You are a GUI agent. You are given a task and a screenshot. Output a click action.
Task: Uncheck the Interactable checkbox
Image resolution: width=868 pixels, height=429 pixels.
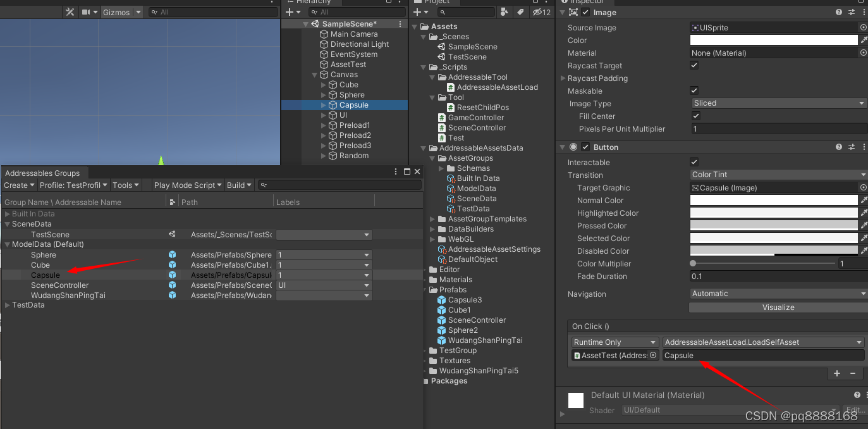tap(694, 162)
